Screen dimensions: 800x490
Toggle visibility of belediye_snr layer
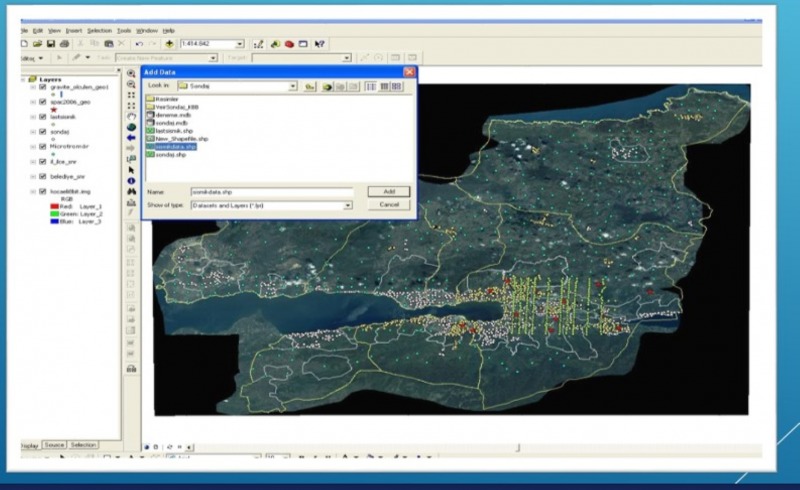(x=41, y=175)
